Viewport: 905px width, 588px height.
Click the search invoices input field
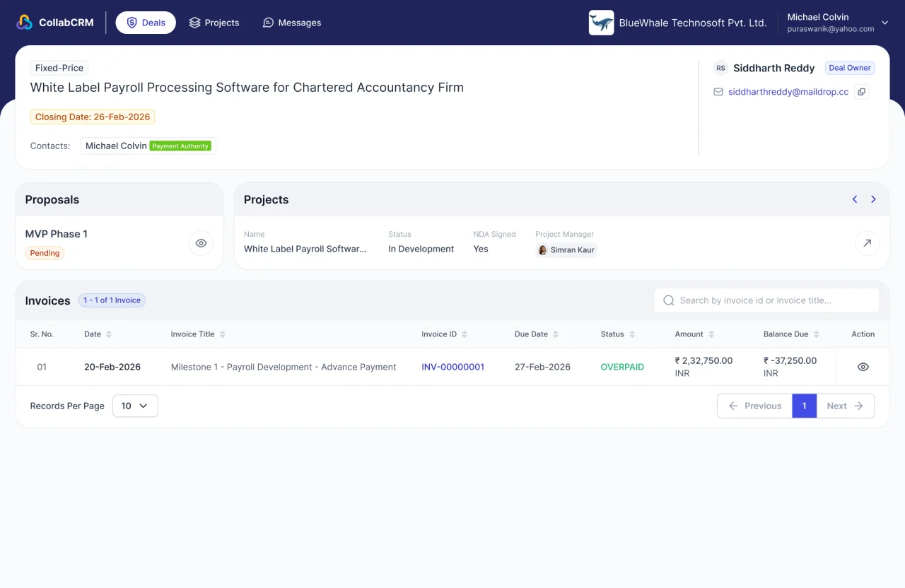click(766, 300)
